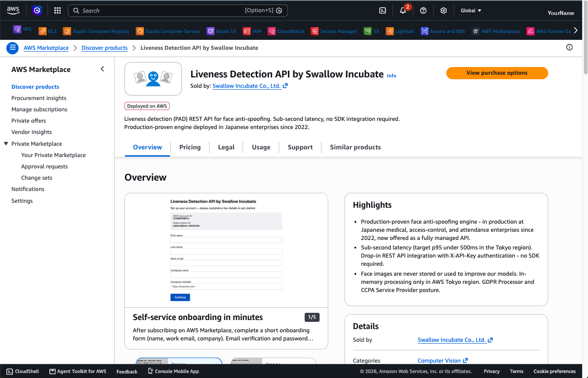
Task: Open Secrets Manager shortcut
Action: click(x=334, y=31)
